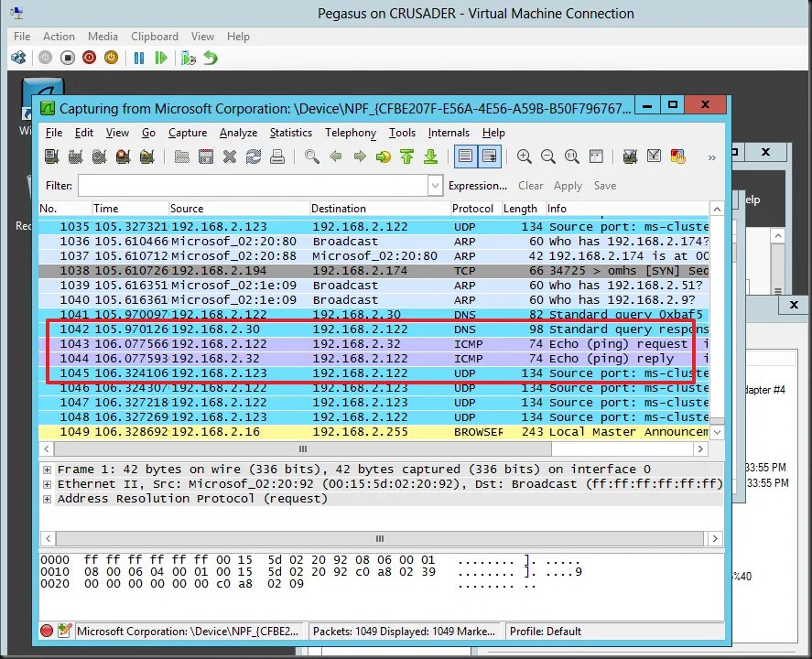
Task: Click packet list scroll up arrow
Action: click(717, 209)
